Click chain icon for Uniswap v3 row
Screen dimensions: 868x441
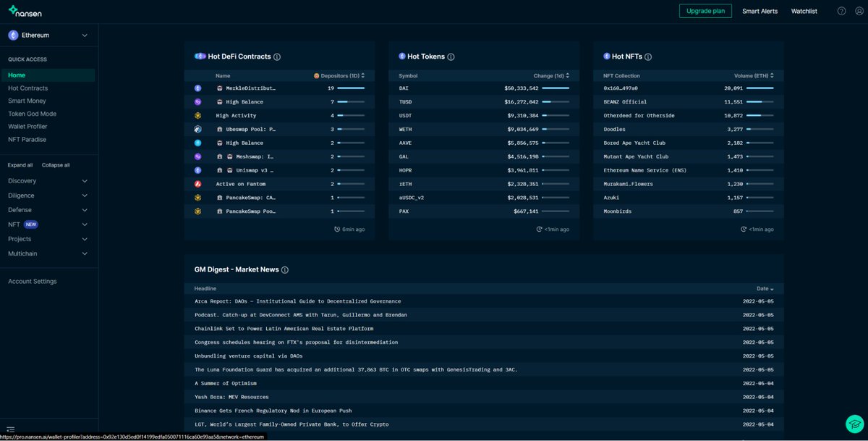(x=197, y=170)
